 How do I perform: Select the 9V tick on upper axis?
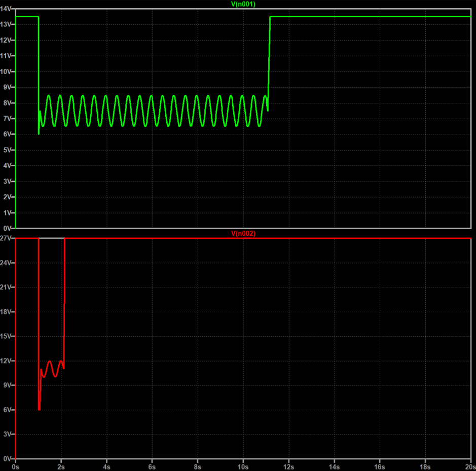tap(7, 88)
